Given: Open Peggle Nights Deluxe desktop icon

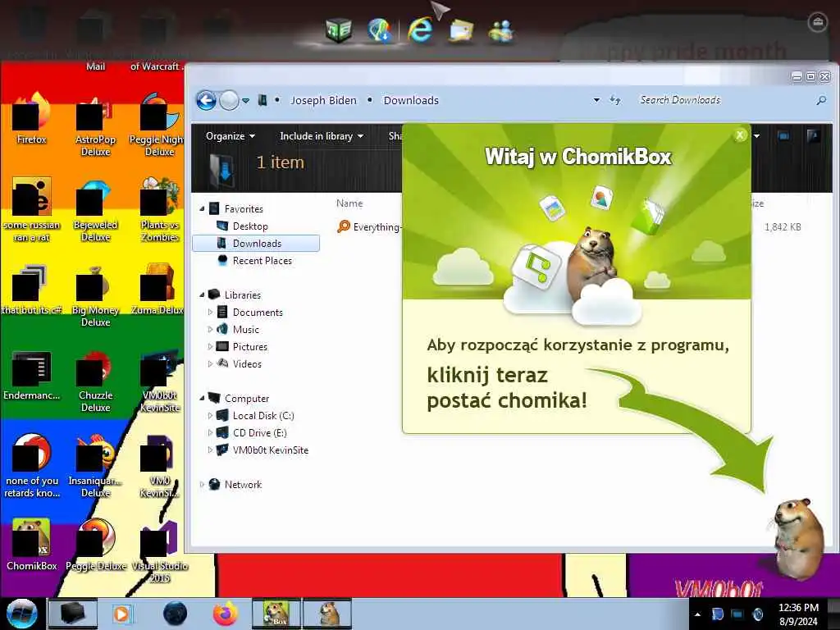Looking at the screenshot, I should (x=157, y=125).
